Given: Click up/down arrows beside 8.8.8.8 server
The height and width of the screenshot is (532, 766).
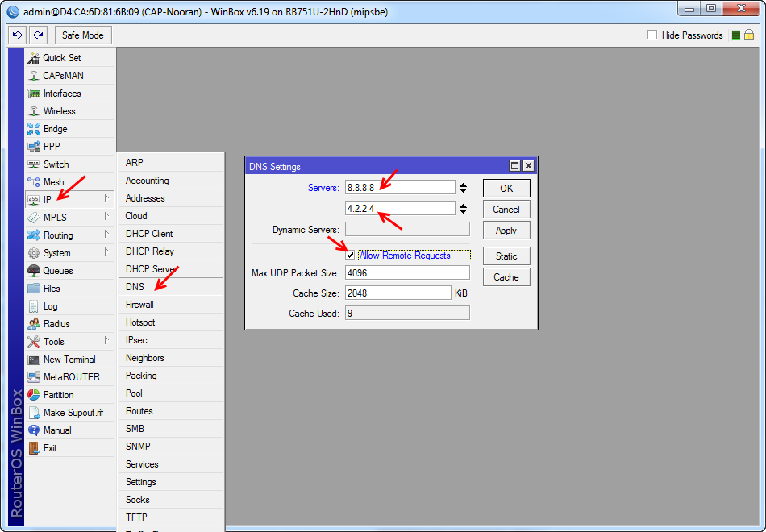Looking at the screenshot, I should point(463,188).
